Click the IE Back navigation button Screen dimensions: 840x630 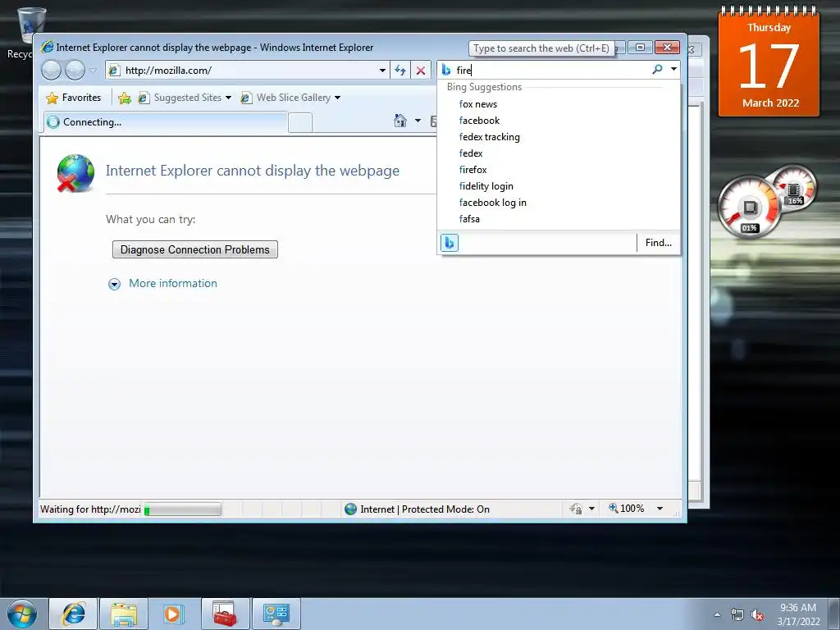pos(51,70)
